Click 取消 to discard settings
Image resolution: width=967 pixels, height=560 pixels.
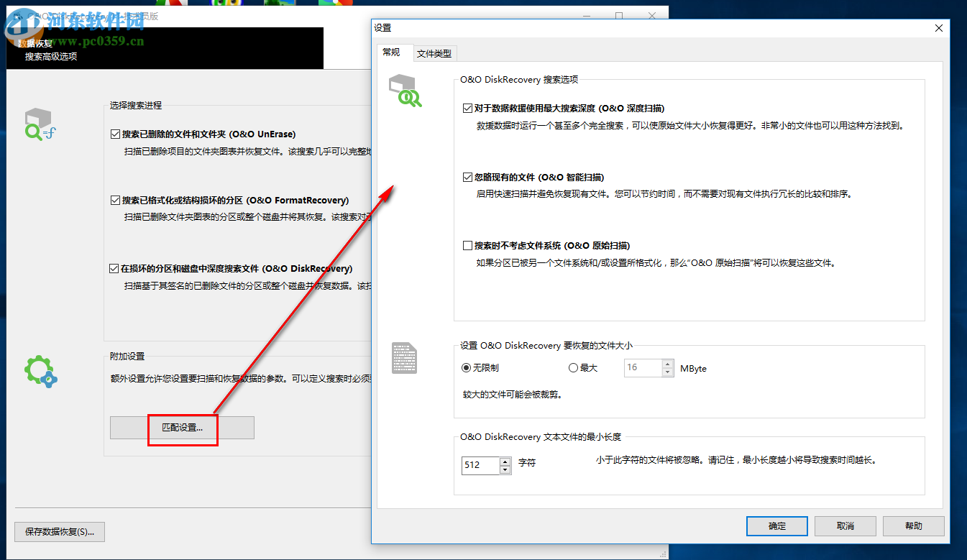[x=845, y=526]
